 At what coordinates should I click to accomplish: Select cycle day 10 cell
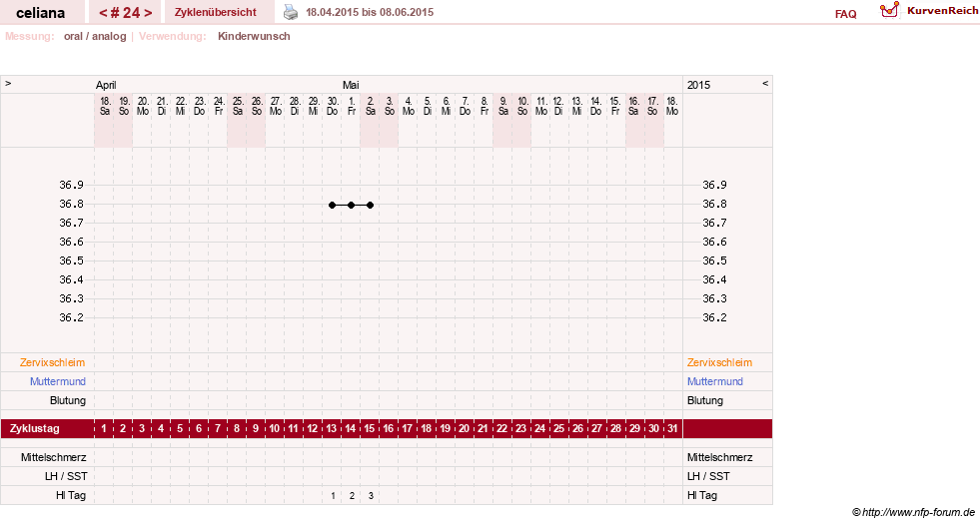tap(275, 428)
